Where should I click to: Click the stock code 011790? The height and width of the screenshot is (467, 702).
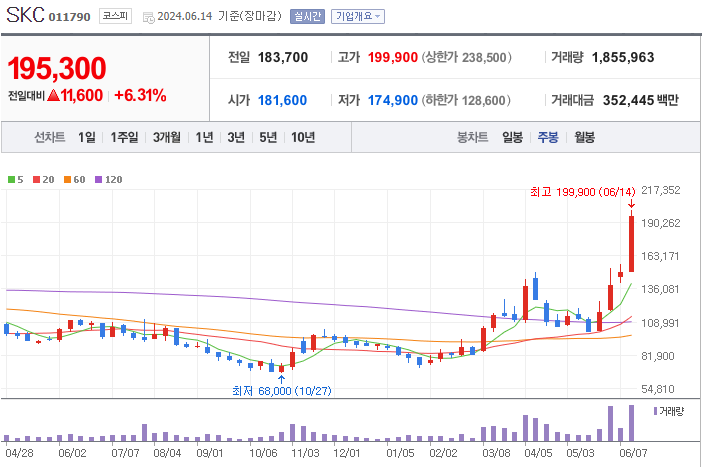(69, 17)
